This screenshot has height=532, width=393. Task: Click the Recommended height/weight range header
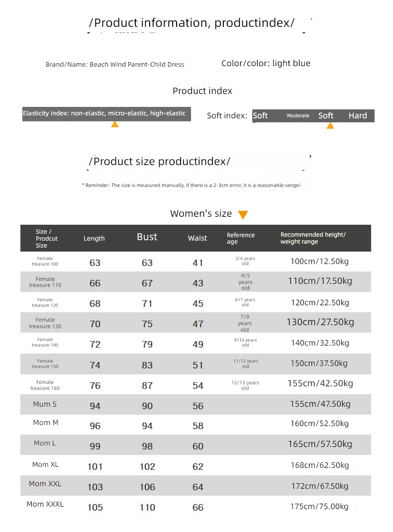tap(313, 238)
